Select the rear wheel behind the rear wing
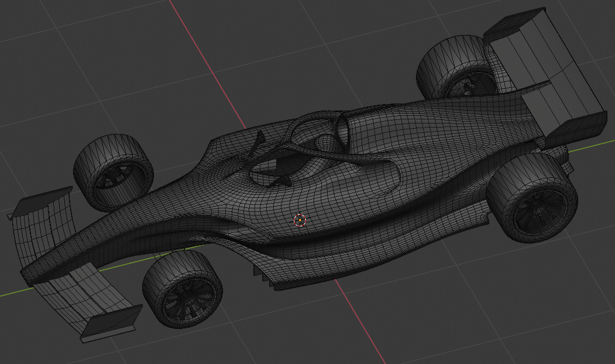Viewport: 615px width, 364px height. [455, 67]
